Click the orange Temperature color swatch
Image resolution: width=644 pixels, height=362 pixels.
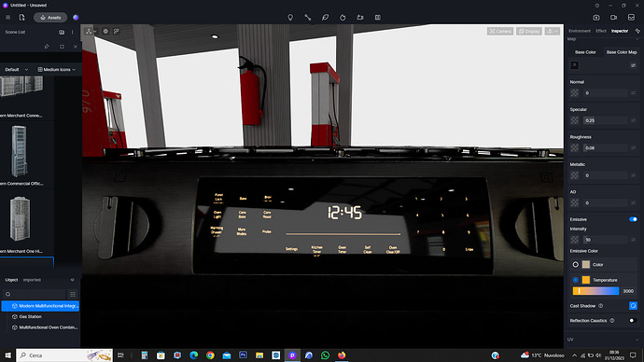coord(586,280)
